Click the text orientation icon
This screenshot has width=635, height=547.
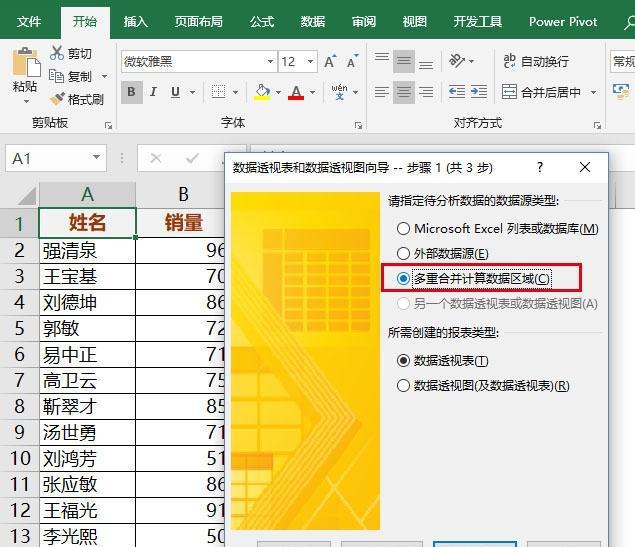[x=457, y=61]
